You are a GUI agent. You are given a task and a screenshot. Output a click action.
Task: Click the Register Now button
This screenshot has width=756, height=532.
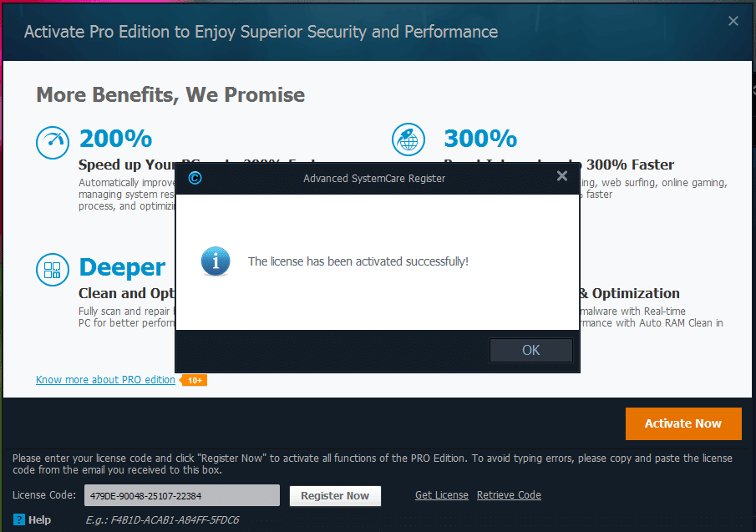point(335,496)
